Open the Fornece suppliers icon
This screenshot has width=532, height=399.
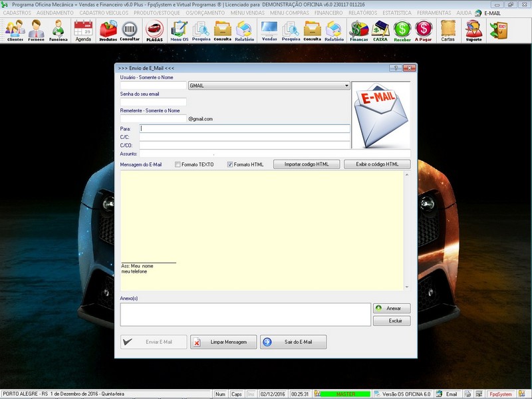[36, 30]
